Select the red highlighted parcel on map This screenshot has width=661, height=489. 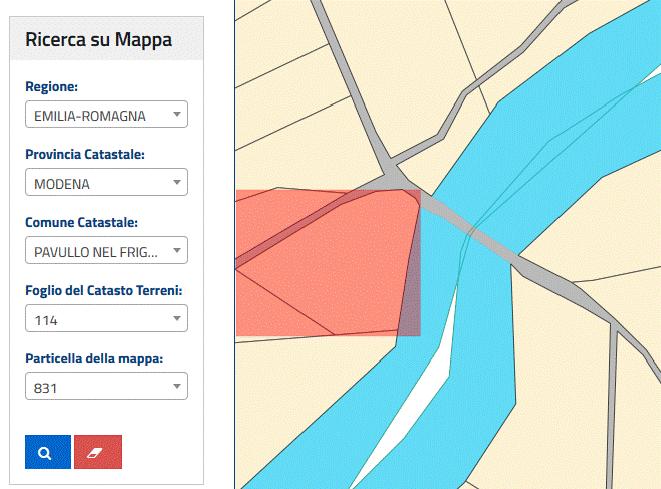pos(330,270)
